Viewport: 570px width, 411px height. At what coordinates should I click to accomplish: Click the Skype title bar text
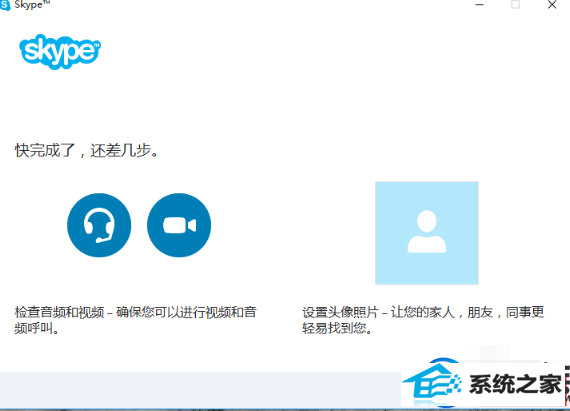point(32,5)
